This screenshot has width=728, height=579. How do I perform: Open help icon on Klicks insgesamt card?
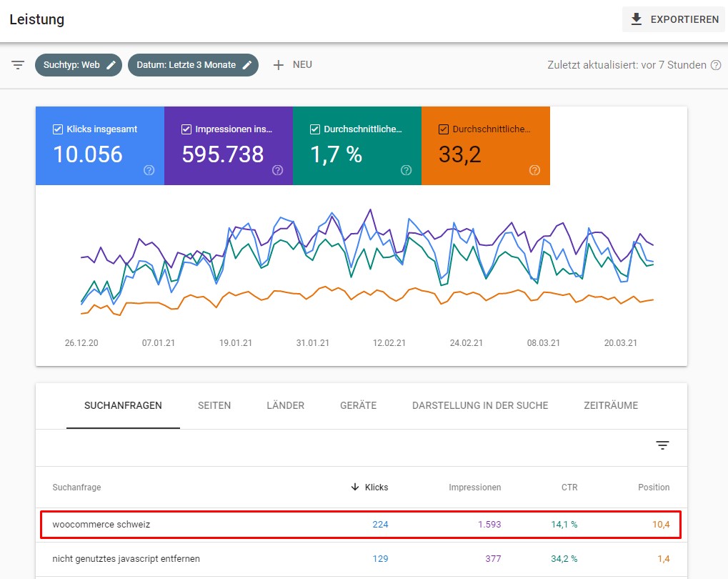(149, 170)
